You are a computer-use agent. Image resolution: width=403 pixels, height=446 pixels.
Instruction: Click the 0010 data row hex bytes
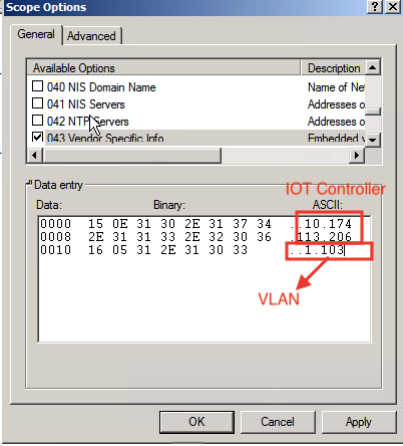(x=168, y=250)
